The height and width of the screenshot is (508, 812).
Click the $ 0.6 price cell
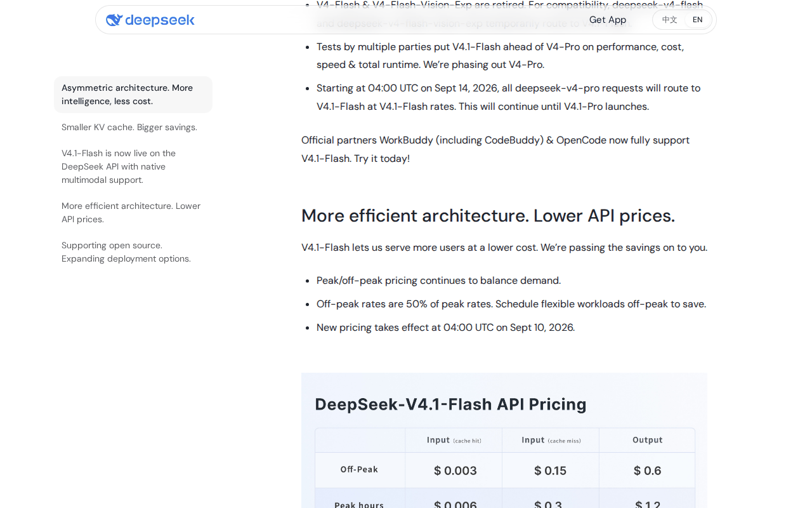coord(647,471)
